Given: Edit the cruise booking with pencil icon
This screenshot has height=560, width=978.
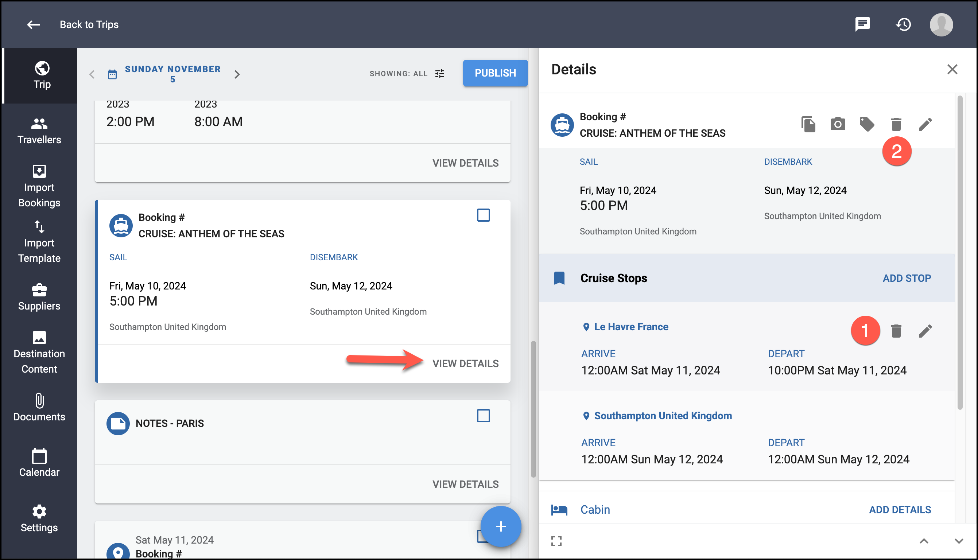Looking at the screenshot, I should pyautogui.click(x=925, y=124).
